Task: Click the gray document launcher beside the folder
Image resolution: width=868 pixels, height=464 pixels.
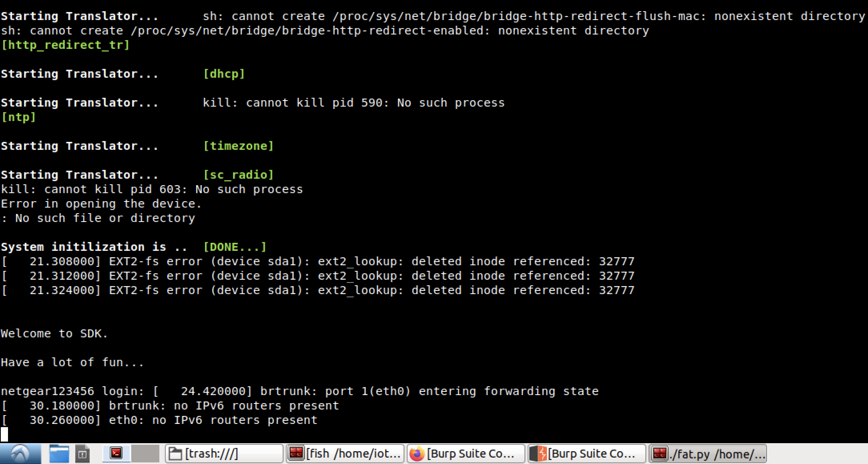Action: [82, 454]
